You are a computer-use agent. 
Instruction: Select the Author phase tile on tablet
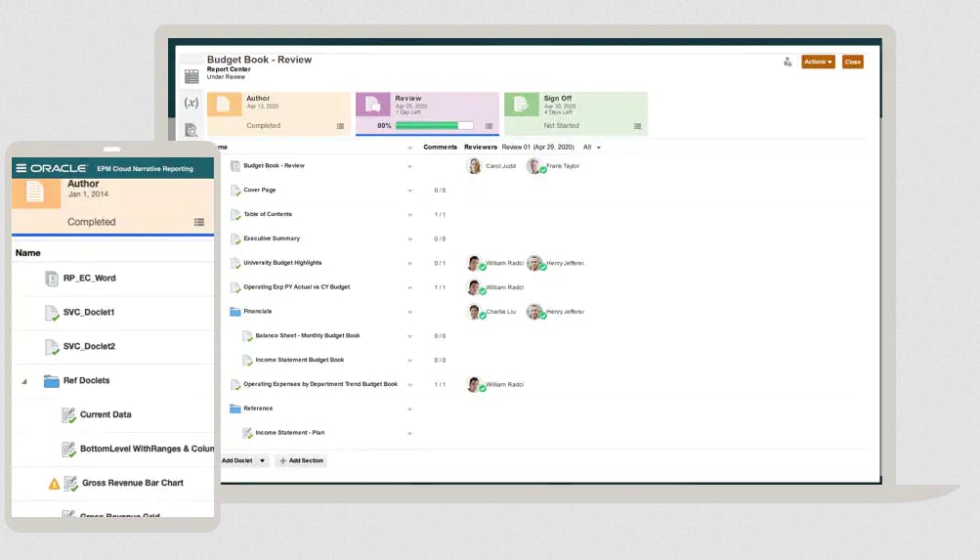(112, 206)
